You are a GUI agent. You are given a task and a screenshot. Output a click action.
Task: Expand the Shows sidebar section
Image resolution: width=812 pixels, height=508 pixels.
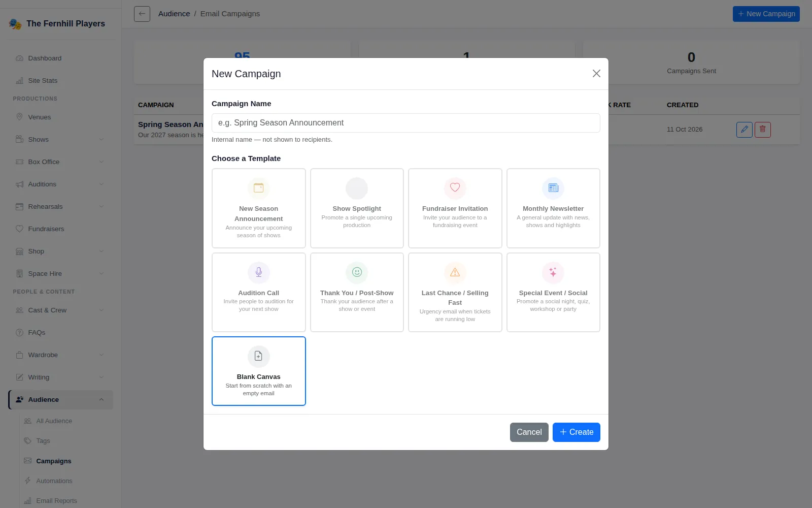click(x=61, y=140)
